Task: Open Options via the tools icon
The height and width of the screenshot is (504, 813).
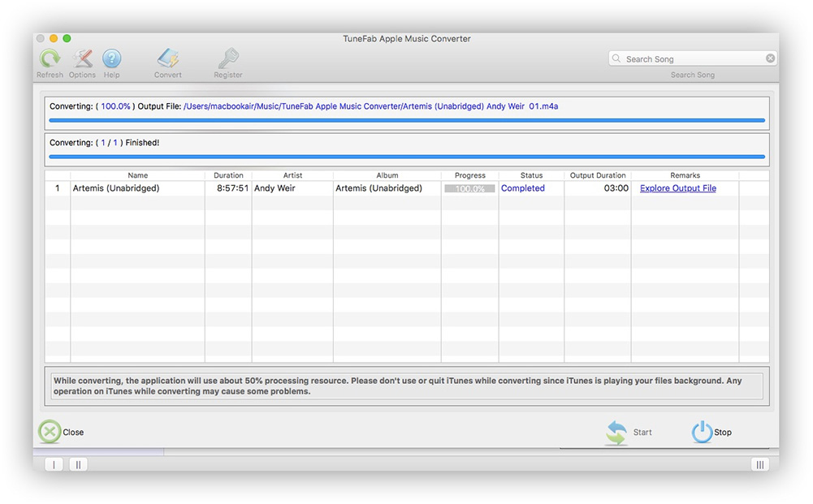Action: (82, 61)
